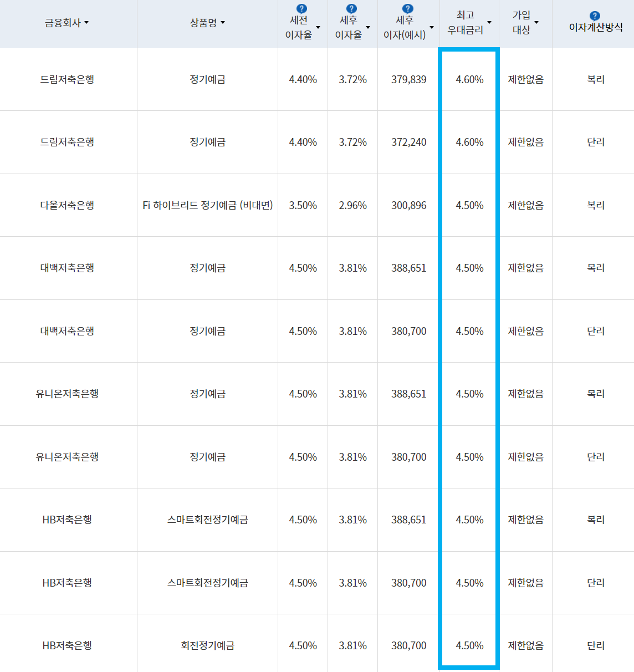The height and width of the screenshot is (672, 634).
Task: Select the 2.96% after-tax rate cell
Action: coord(353,205)
